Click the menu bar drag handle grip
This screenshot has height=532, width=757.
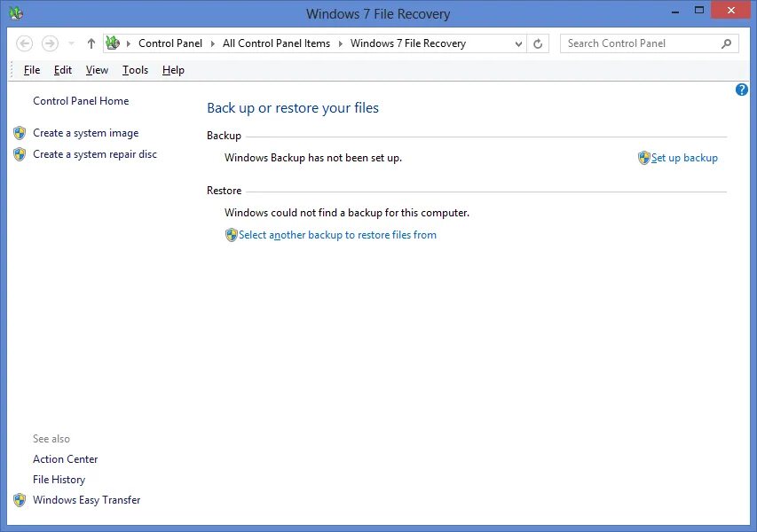[12, 70]
